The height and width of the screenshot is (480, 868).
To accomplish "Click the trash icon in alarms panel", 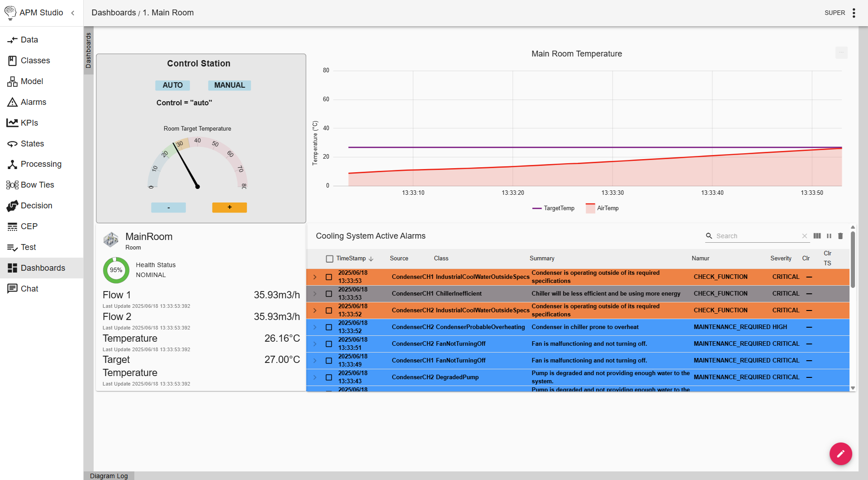I will [840, 236].
